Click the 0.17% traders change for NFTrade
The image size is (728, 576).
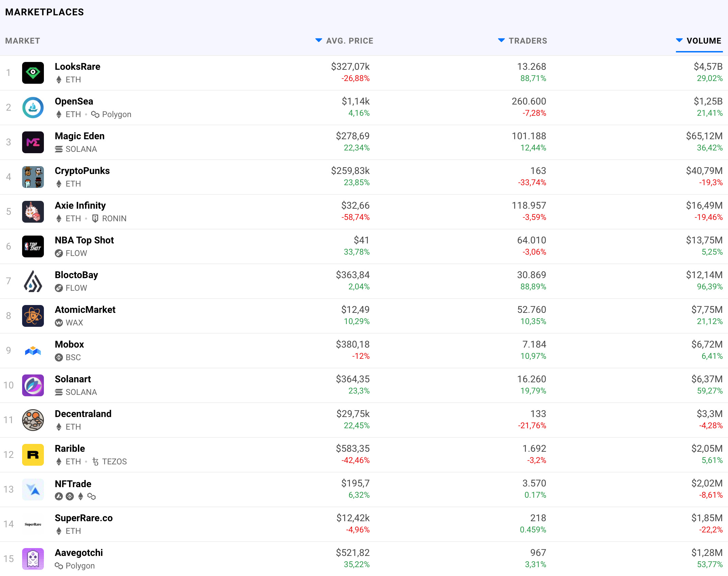click(x=535, y=495)
